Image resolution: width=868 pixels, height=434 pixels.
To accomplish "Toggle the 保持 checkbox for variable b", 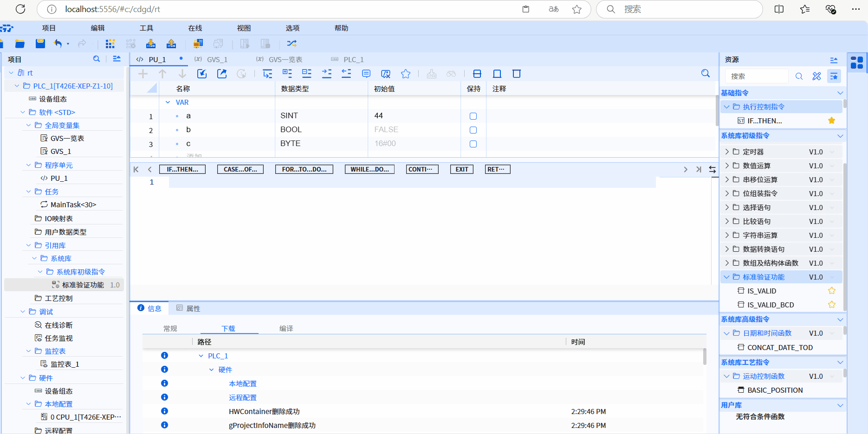I will [x=473, y=130].
